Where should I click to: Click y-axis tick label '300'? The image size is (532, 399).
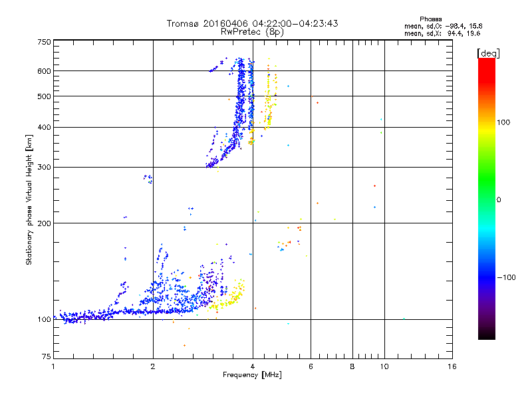pos(44,168)
